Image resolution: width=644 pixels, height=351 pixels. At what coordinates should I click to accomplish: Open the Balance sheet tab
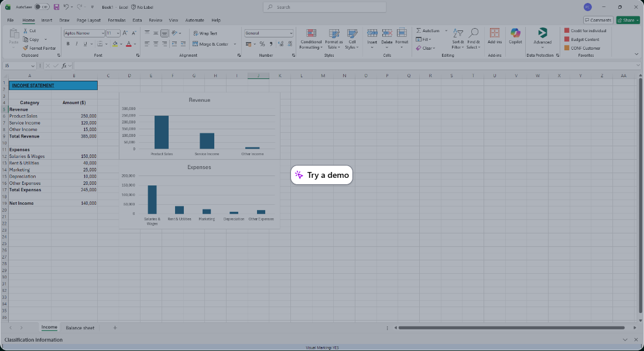tap(80, 328)
